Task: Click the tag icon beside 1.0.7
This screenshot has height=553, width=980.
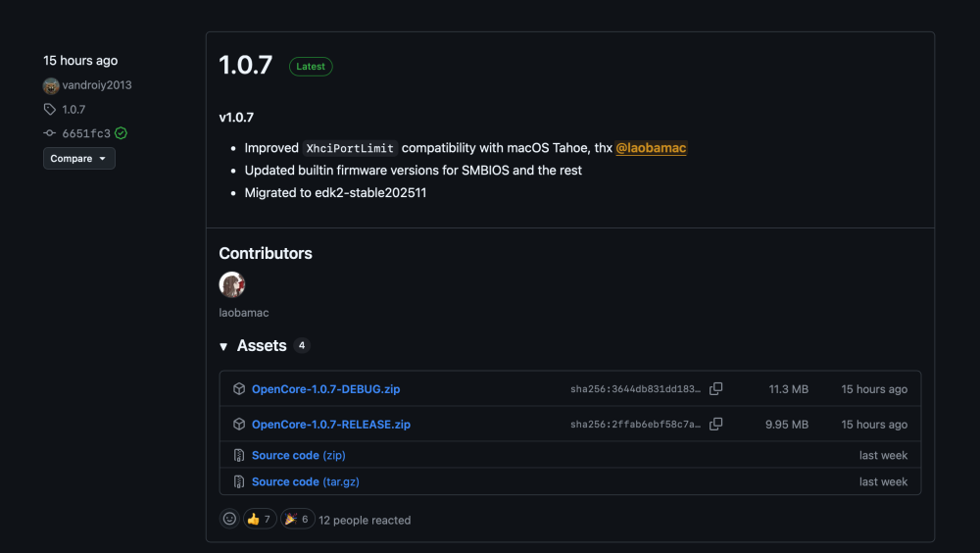Action: click(x=49, y=110)
